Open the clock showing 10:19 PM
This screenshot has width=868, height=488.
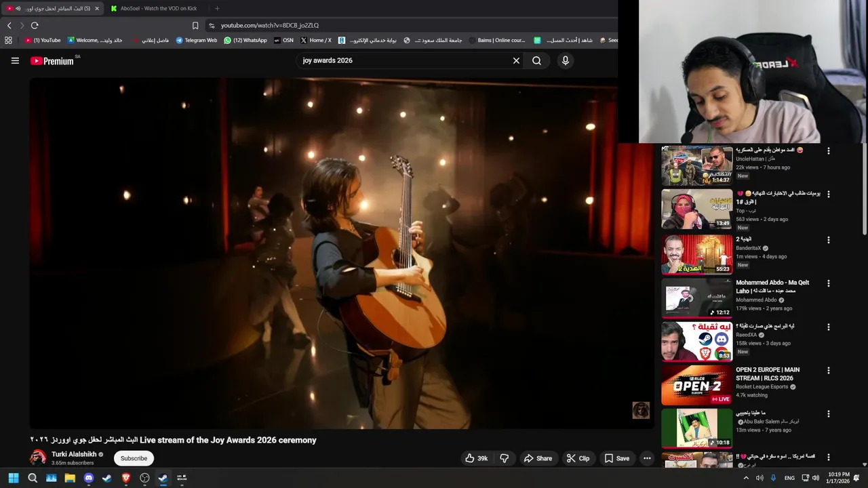coord(837,478)
